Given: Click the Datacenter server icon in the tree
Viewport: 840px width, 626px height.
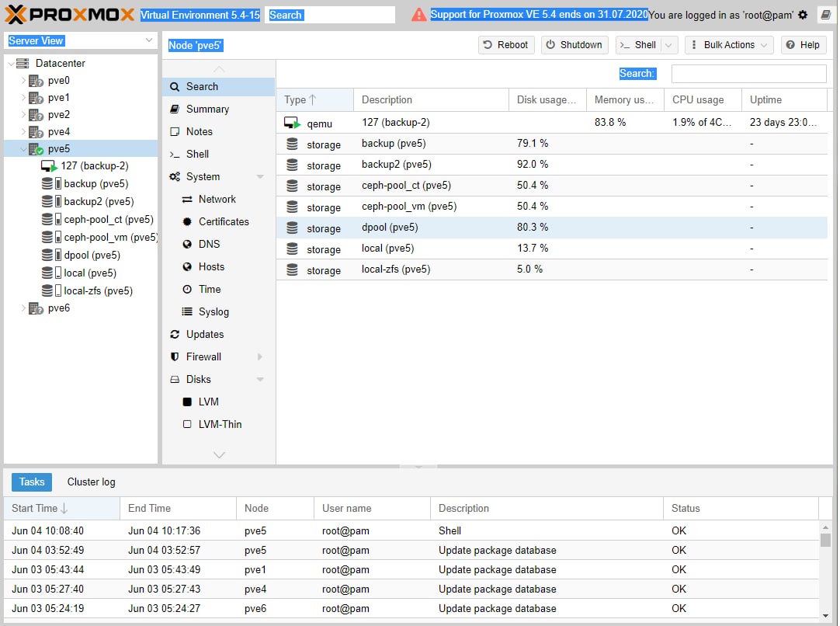Looking at the screenshot, I should (23, 63).
